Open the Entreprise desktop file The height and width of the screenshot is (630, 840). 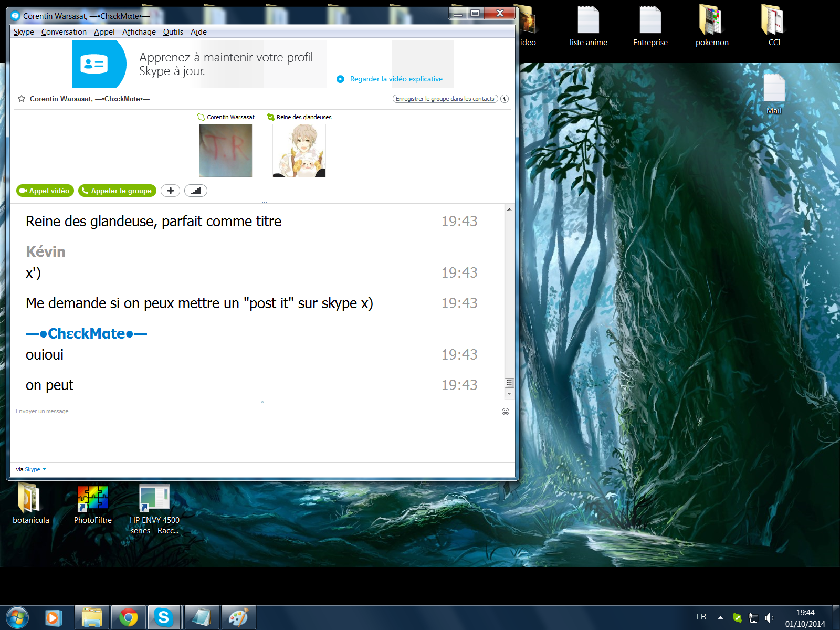tap(650, 25)
